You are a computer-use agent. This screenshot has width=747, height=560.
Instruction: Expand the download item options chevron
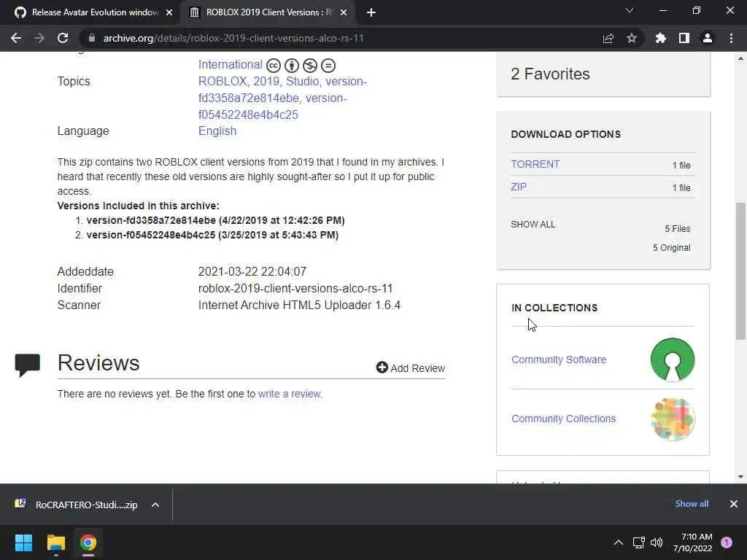click(155, 505)
